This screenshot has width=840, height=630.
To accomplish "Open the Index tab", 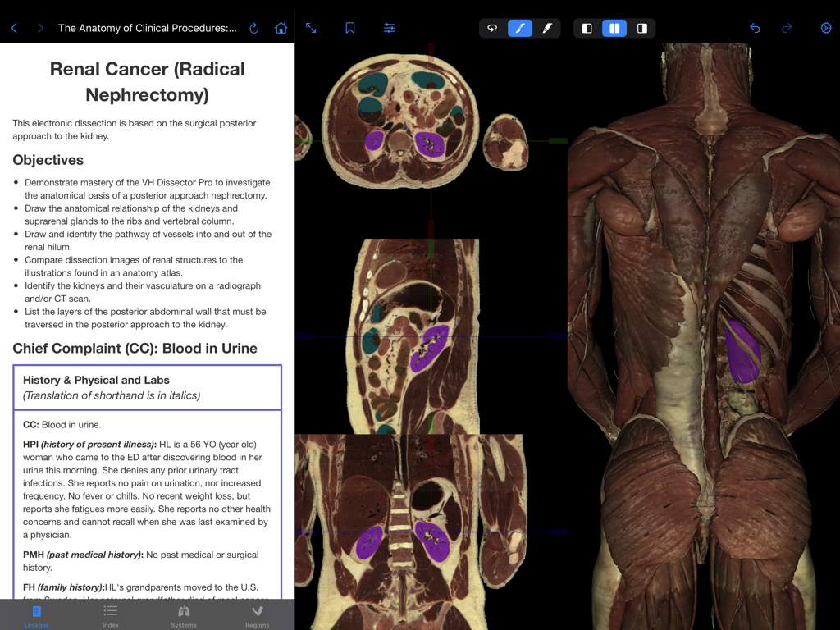I will pos(110,617).
